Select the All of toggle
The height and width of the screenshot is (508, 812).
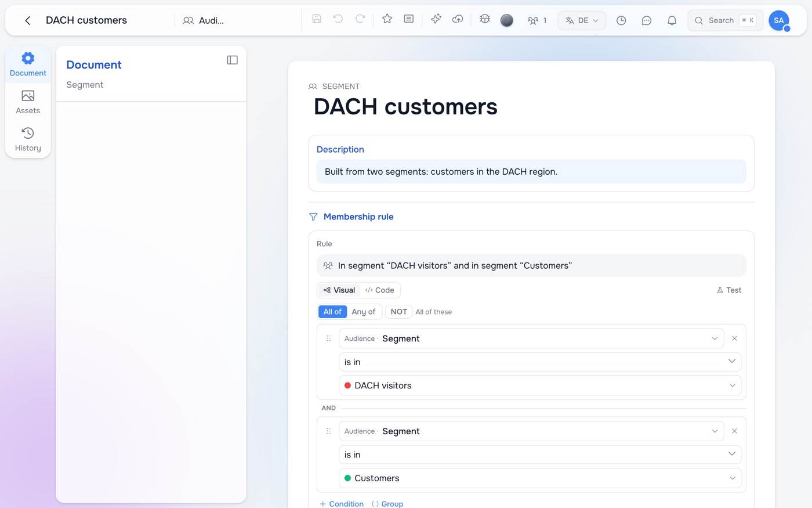tap(332, 312)
